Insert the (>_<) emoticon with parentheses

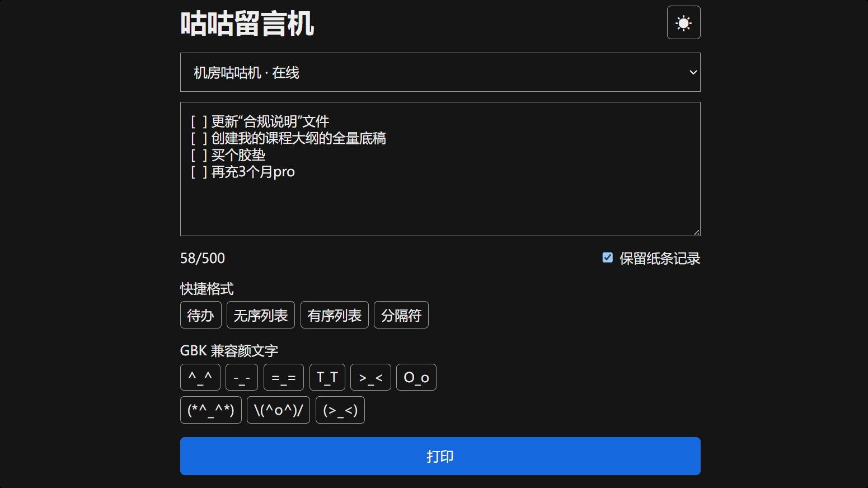340,410
